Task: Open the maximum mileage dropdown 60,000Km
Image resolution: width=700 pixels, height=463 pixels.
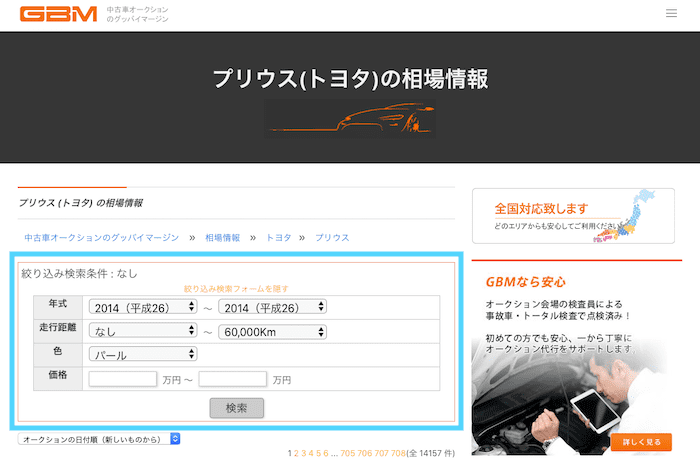Action: (272, 331)
